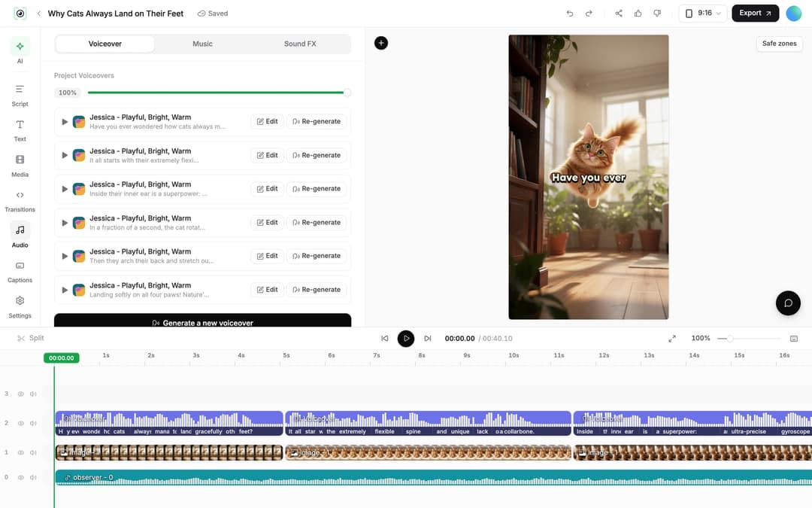Select the Split scissors tool
812x508 pixels.
click(30, 338)
